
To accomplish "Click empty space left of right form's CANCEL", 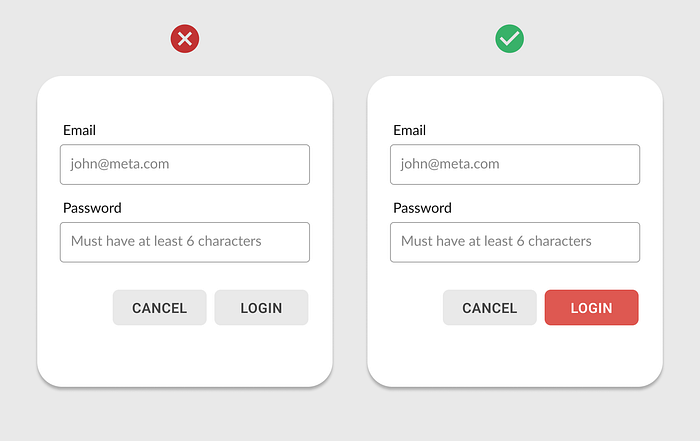I will [415, 308].
